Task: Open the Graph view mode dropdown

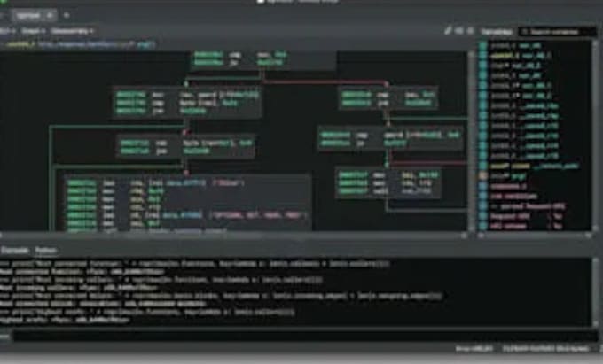Action: pyautogui.click(x=33, y=31)
